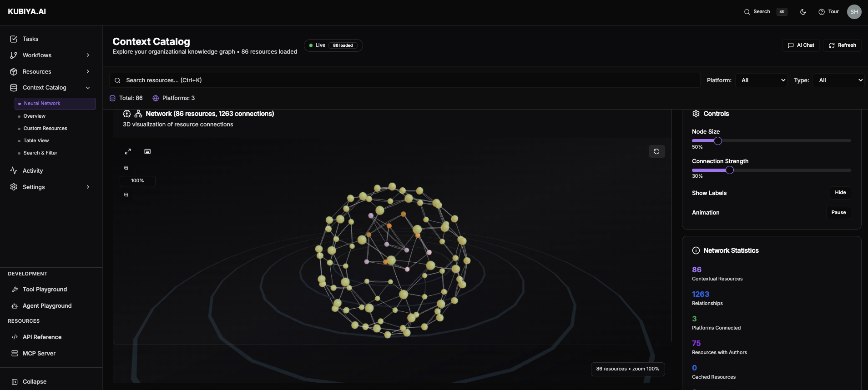This screenshot has height=390, width=868.
Task: Click the Platforms globe icon
Action: [156, 98]
